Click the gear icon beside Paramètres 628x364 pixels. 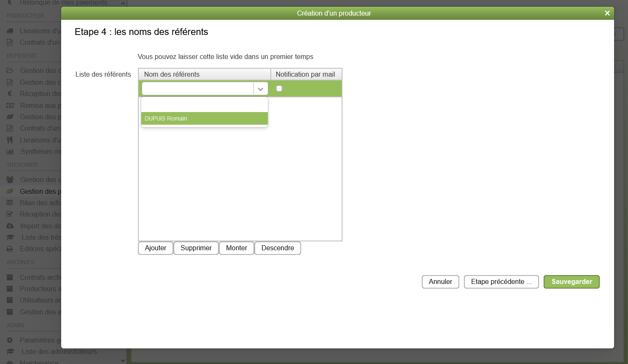[x=10, y=340]
